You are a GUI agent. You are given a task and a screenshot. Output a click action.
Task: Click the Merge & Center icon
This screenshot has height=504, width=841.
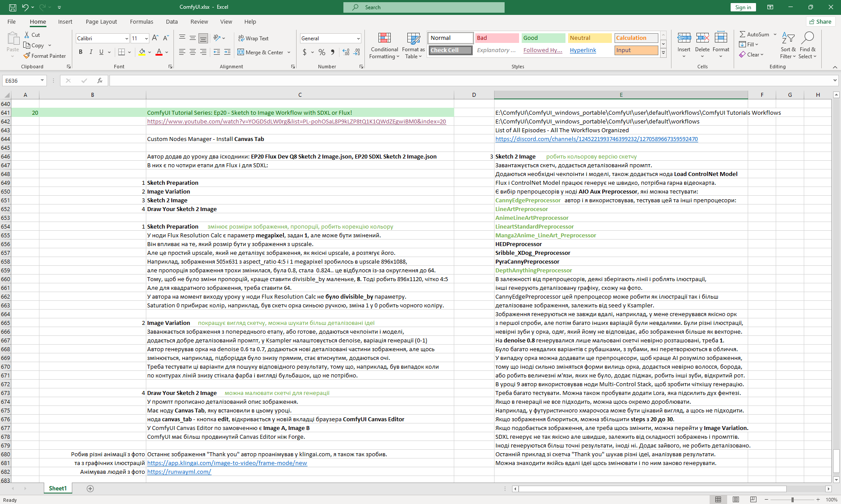(241, 52)
